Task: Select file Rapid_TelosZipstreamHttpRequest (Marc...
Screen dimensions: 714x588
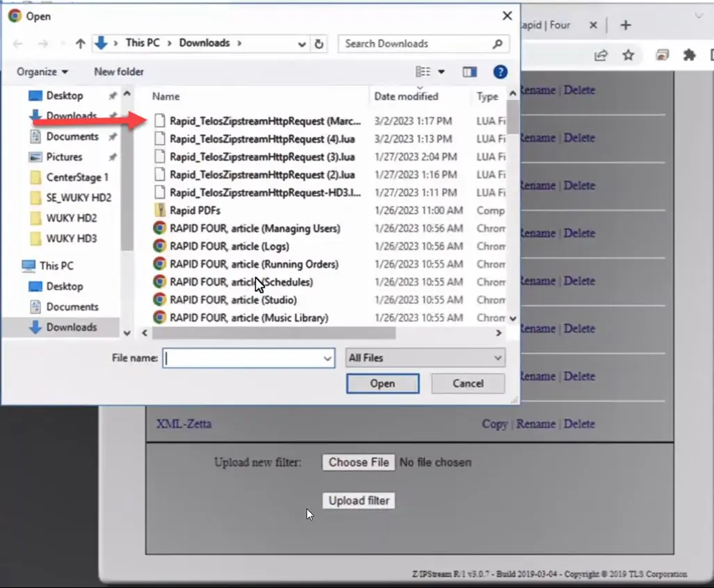Action: [265, 121]
